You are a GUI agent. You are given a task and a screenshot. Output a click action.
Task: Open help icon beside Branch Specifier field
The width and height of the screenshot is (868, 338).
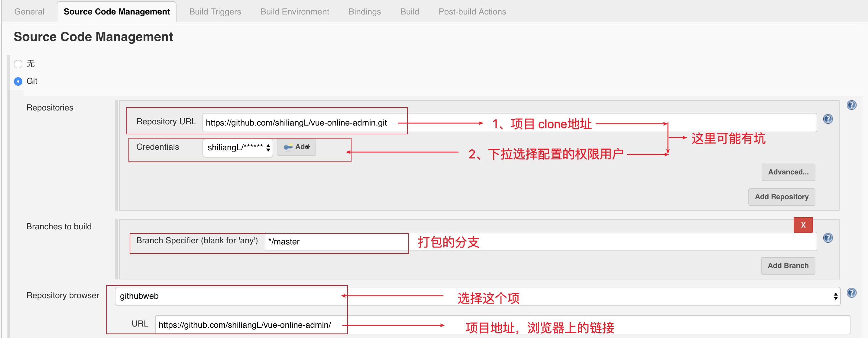828,238
